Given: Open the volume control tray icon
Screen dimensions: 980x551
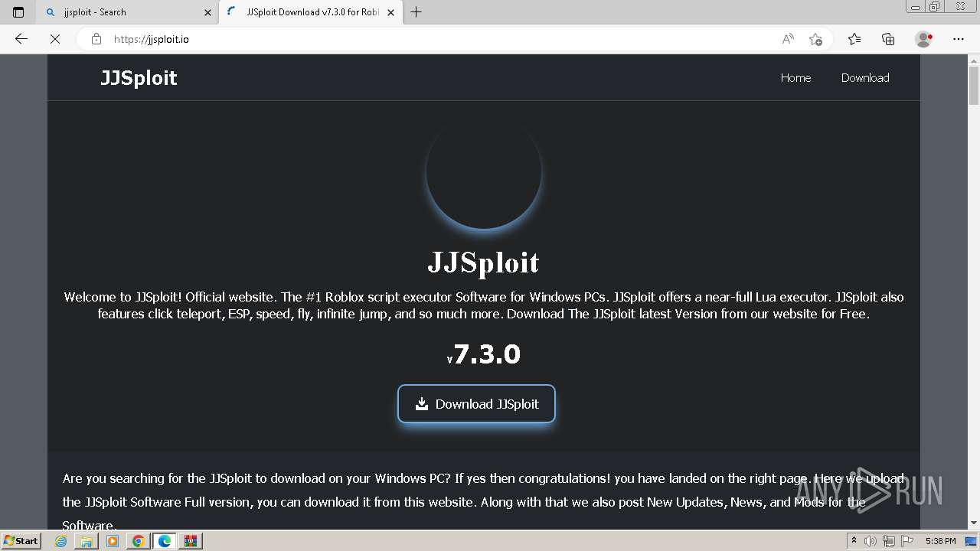Looking at the screenshot, I should 871,541.
